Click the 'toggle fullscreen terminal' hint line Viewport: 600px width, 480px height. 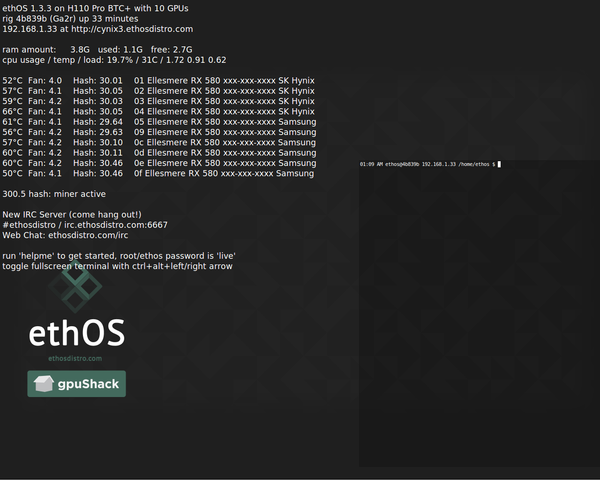pyautogui.click(x=117, y=266)
